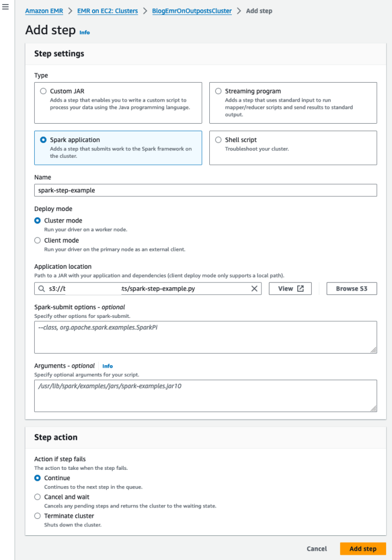Screen dimensions: 392x560
Task: Click the step Name input field
Action: [x=205, y=190]
